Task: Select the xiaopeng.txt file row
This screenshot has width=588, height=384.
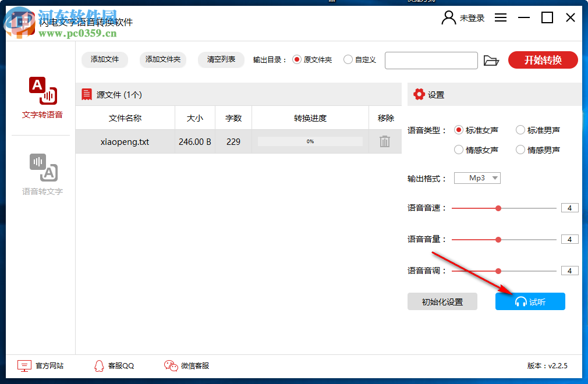Action: (x=239, y=141)
